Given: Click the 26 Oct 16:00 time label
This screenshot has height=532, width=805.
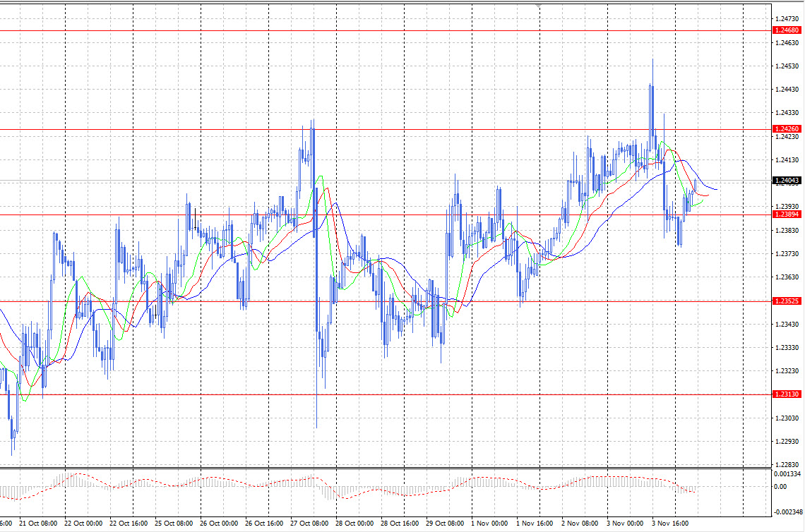Looking at the screenshot, I should pyautogui.click(x=264, y=524).
